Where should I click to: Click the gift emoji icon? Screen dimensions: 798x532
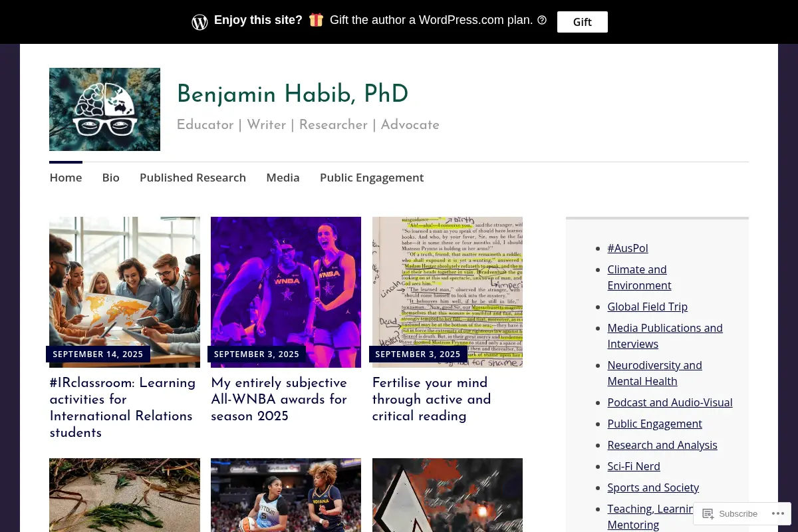click(316, 20)
